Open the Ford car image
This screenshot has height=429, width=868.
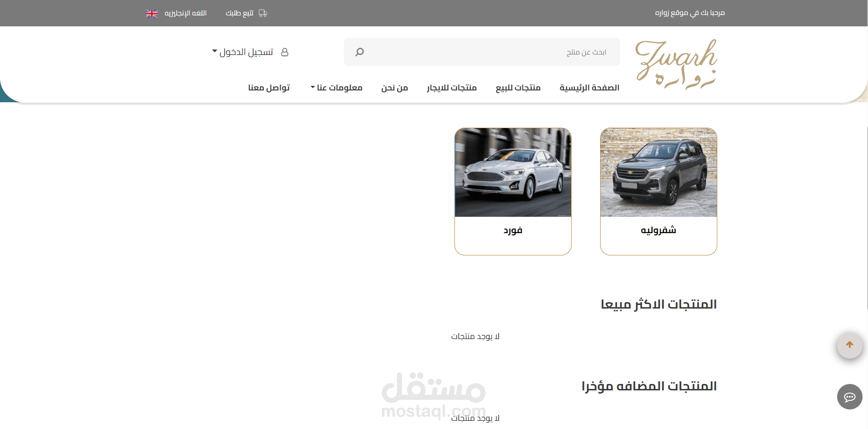click(513, 172)
